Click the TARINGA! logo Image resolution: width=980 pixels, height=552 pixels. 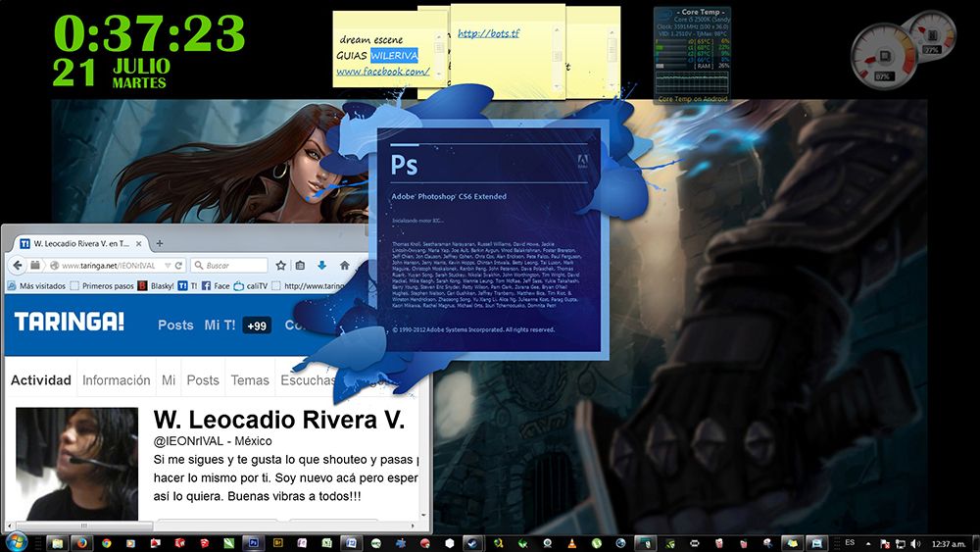pos(69,322)
